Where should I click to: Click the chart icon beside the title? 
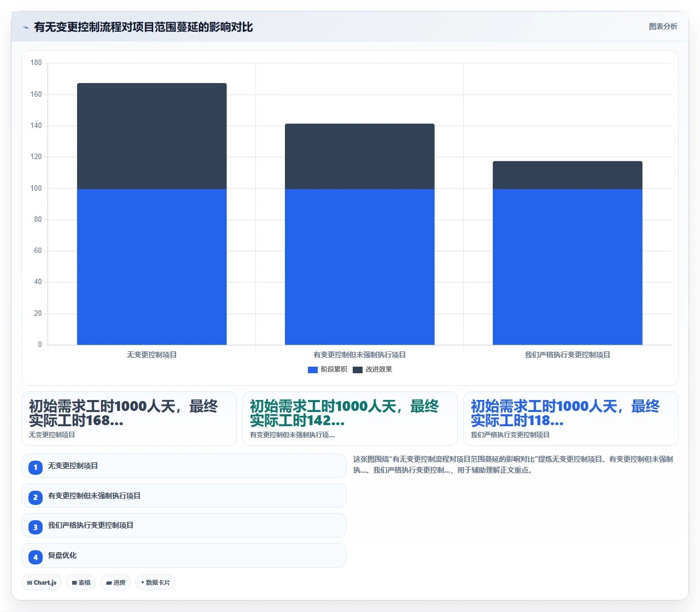click(26, 27)
